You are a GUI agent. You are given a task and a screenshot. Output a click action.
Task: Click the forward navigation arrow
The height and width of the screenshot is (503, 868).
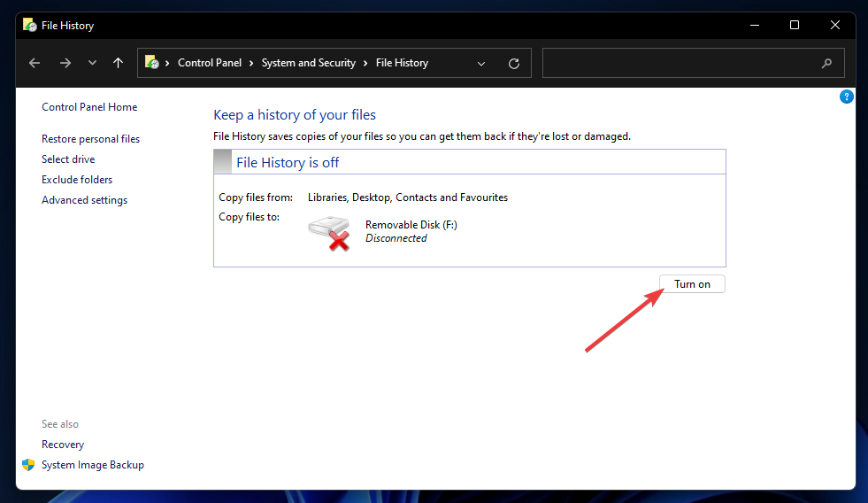pyautogui.click(x=65, y=63)
